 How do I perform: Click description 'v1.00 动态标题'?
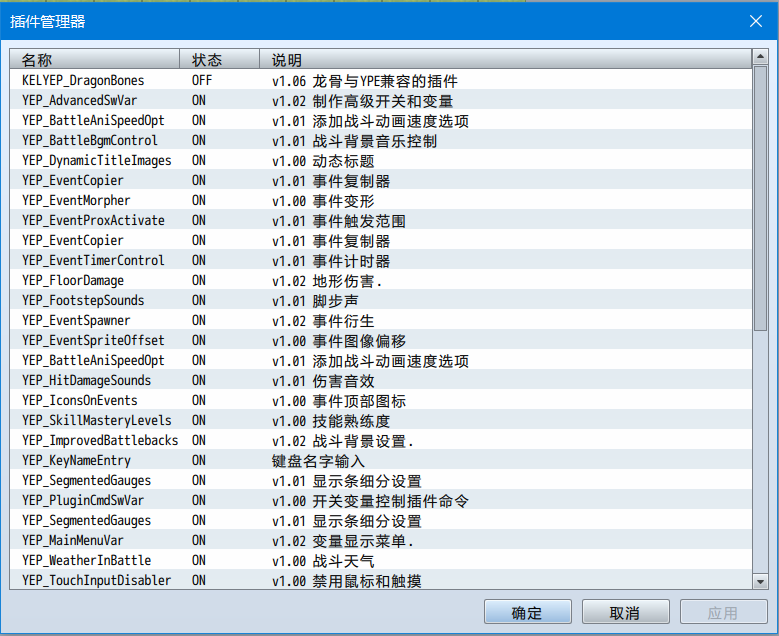(323, 161)
